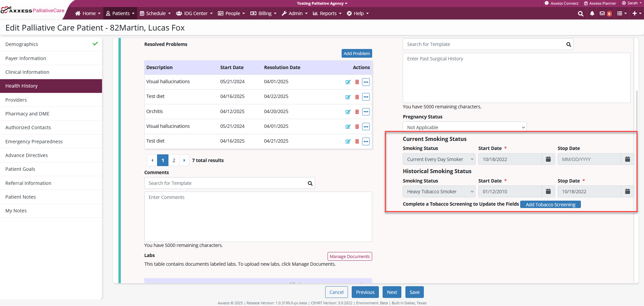The width and height of the screenshot is (644, 306).
Task: Open the Reports menu
Action: click(x=327, y=13)
